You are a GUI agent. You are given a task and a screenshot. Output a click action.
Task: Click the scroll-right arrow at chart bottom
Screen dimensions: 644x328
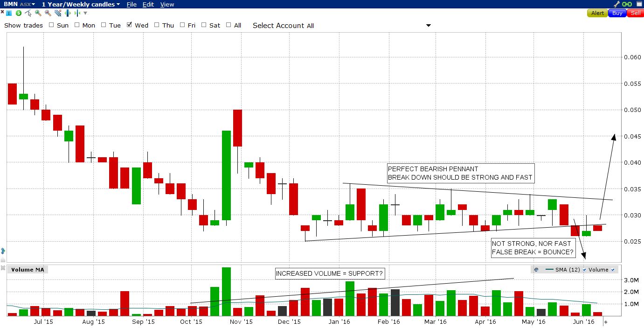(606, 322)
